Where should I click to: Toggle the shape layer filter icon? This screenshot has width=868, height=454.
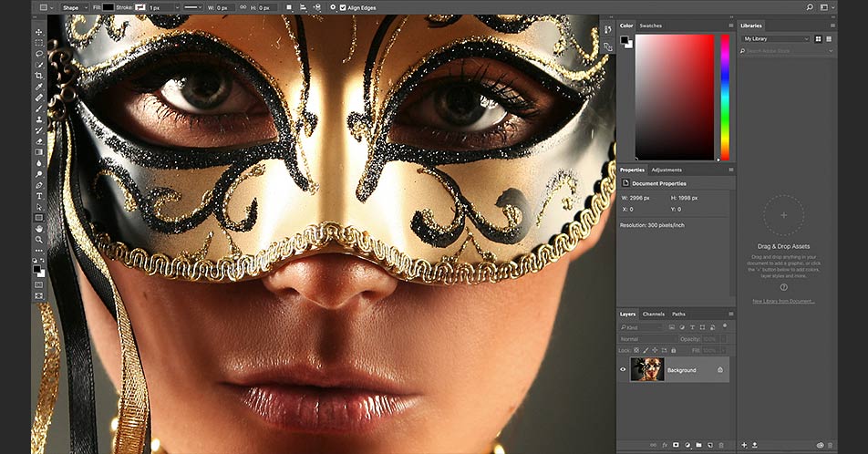pos(702,327)
